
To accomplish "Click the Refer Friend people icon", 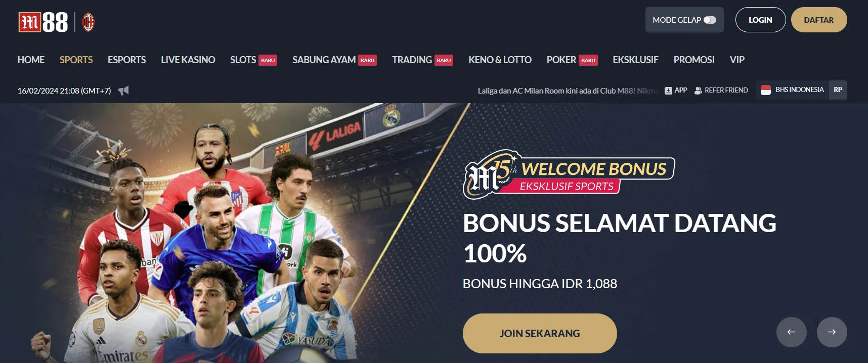I will [x=698, y=90].
